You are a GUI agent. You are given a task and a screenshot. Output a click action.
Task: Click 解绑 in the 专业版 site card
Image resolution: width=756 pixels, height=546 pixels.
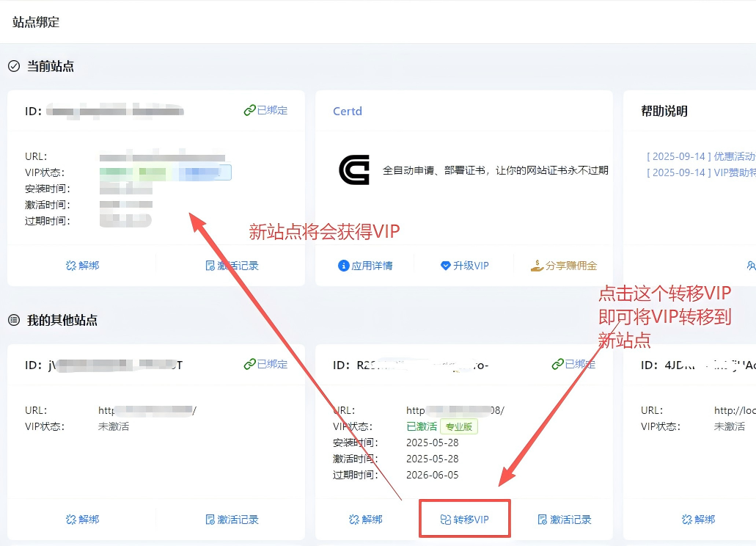pyautogui.click(x=365, y=520)
